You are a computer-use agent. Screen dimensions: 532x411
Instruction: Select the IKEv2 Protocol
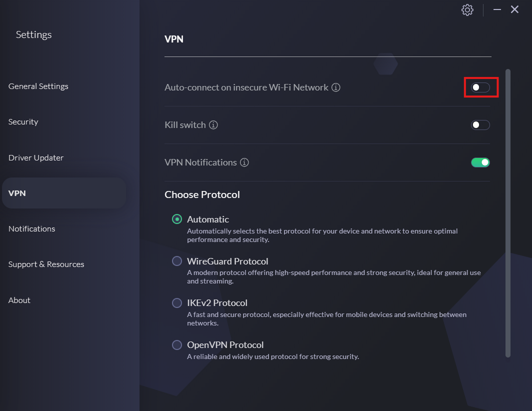[177, 303]
